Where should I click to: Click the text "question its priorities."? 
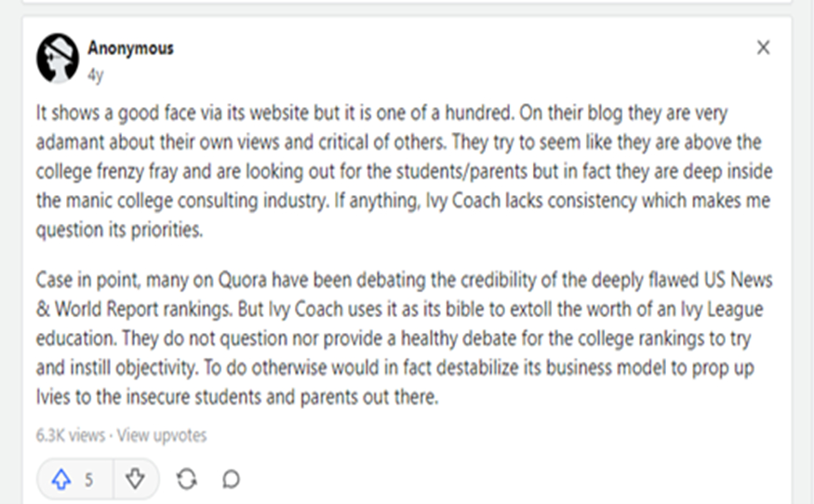point(119,230)
